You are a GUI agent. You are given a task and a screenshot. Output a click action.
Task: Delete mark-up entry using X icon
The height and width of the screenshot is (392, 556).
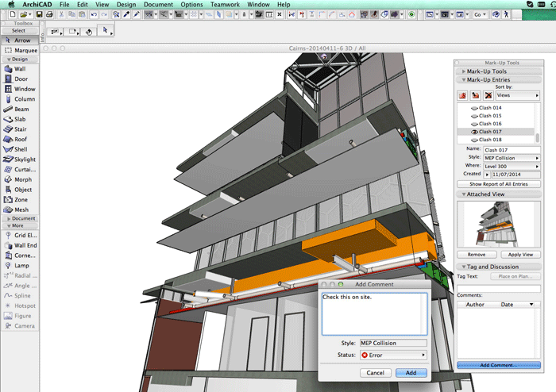click(x=487, y=95)
